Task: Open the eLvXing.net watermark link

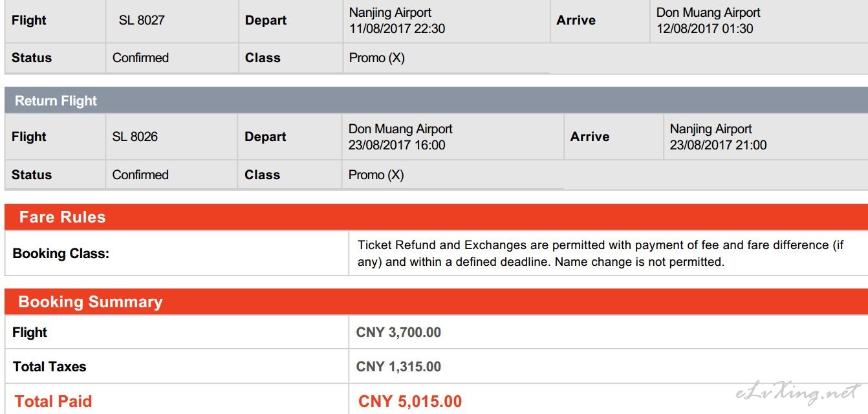Action: pyautogui.click(x=798, y=392)
